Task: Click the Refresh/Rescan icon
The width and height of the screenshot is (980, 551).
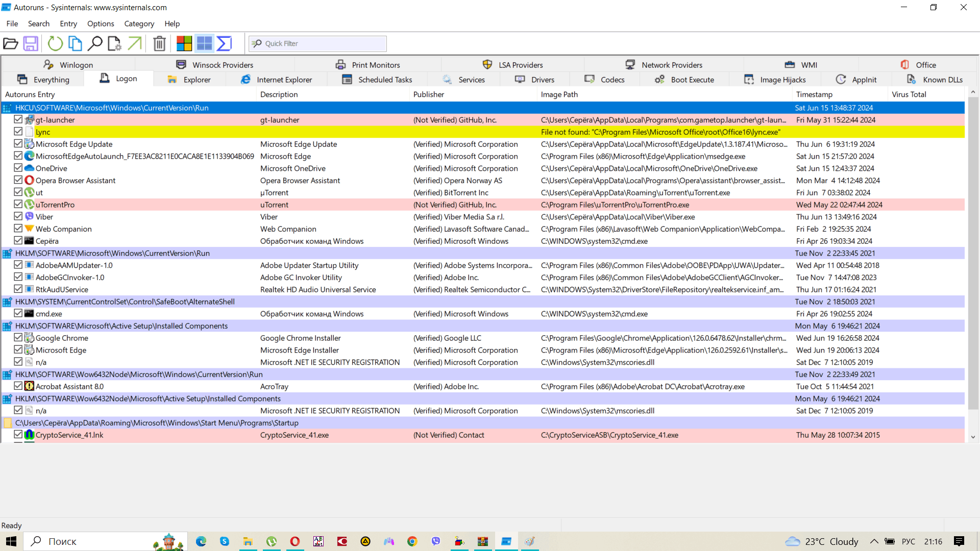Action: 55,43
